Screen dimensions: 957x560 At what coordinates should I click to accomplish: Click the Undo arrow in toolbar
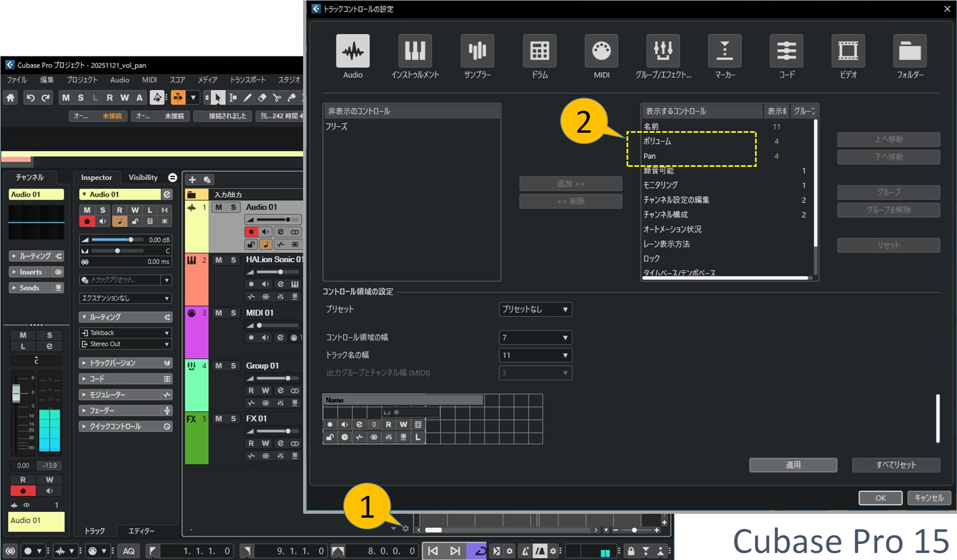(x=31, y=98)
